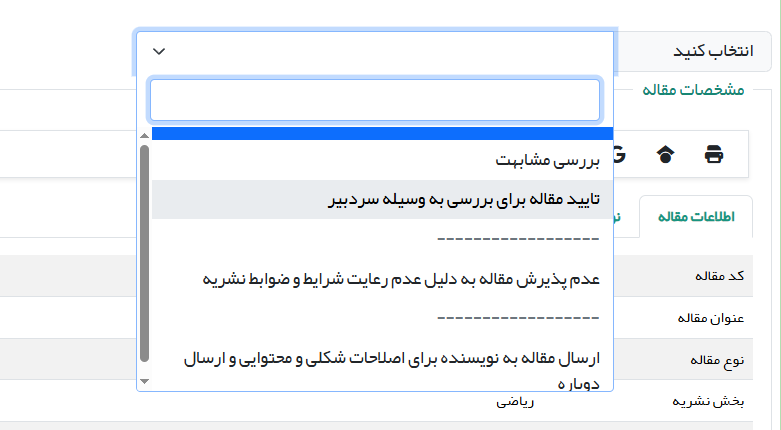Pick the عدم پذیرش مقاله option

coord(400,277)
